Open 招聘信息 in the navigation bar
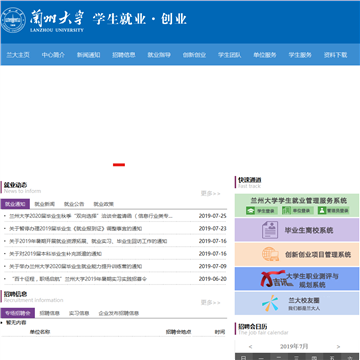The width and height of the screenshot is (360, 360). pyautogui.click(x=124, y=55)
